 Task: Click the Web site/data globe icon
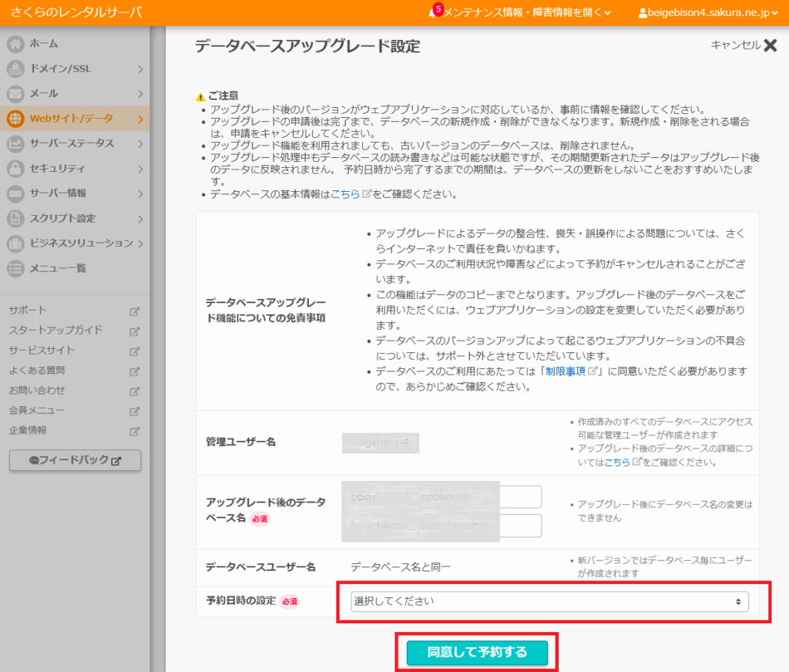[15, 119]
